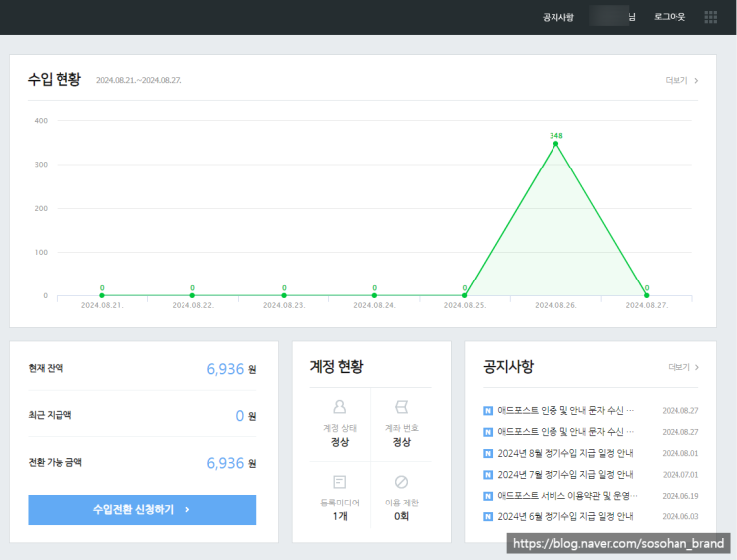Click the bank account number icon
737x560 pixels.
401,406
